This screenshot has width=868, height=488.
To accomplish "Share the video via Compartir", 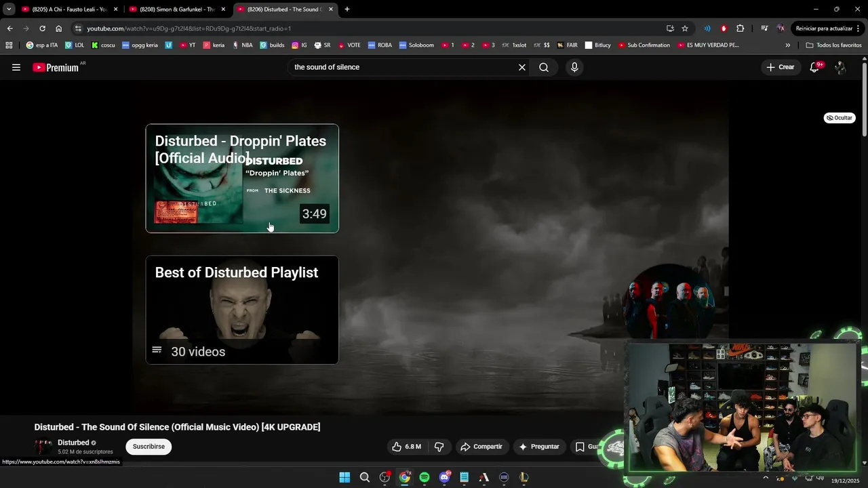I will [481, 447].
